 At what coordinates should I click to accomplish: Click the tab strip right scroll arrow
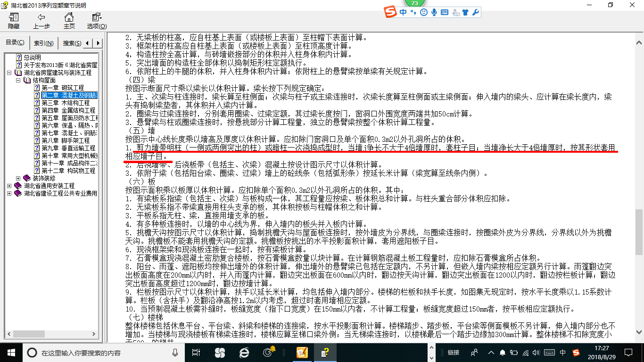click(x=98, y=43)
